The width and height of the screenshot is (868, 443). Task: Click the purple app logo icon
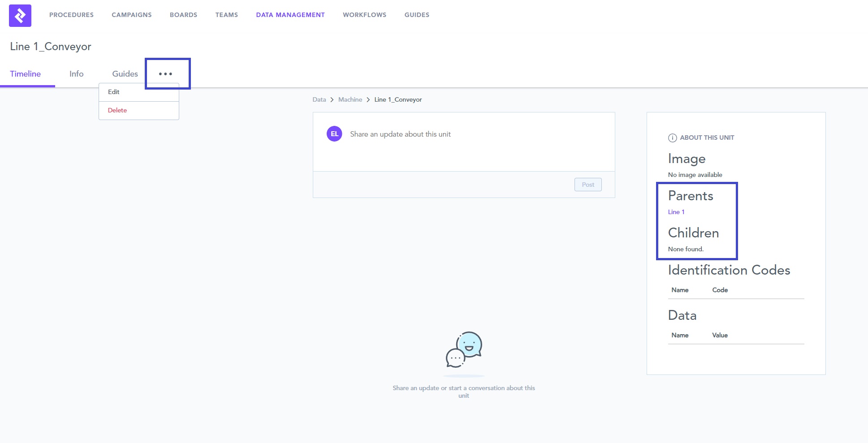(20, 16)
